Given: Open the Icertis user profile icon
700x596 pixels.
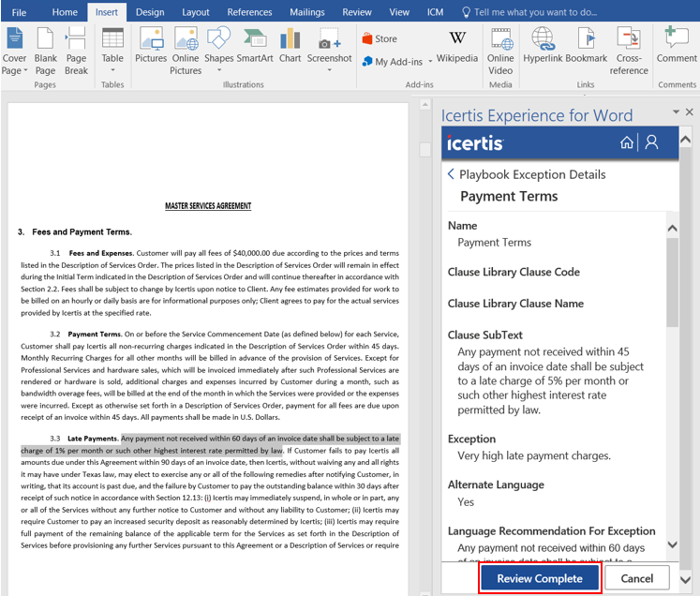Looking at the screenshot, I should point(652,142).
